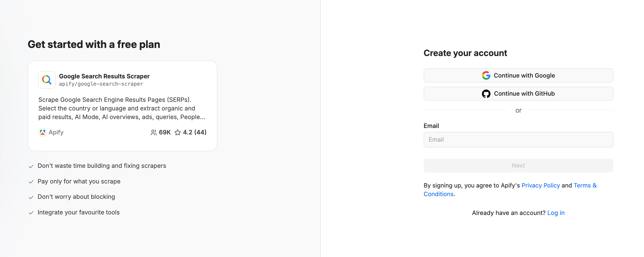
Task: Click the Log in link
Action: (556, 213)
